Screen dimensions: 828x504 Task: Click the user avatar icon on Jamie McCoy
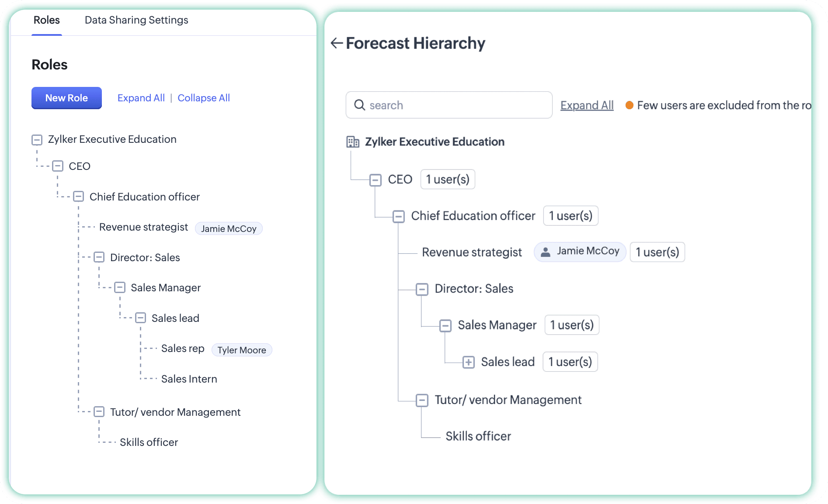point(545,252)
